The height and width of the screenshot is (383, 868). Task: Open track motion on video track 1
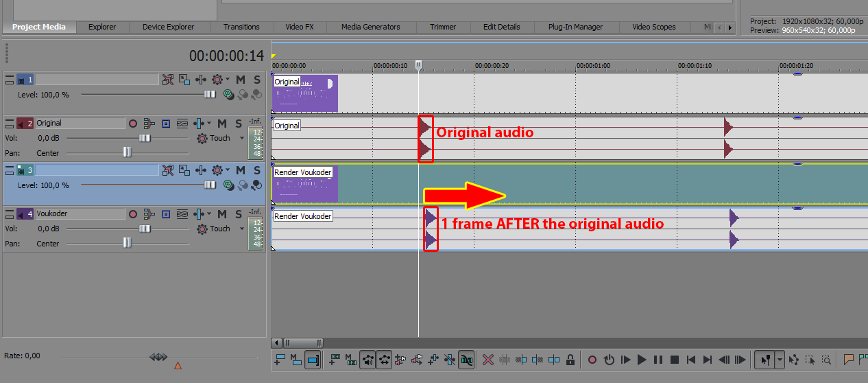tap(168, 80)
